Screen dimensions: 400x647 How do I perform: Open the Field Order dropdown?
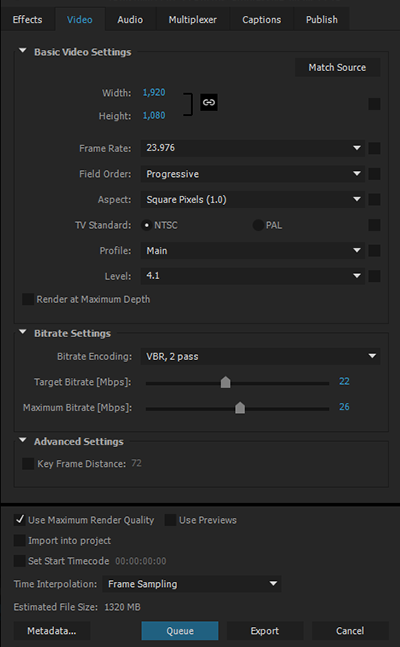[253, 174]
